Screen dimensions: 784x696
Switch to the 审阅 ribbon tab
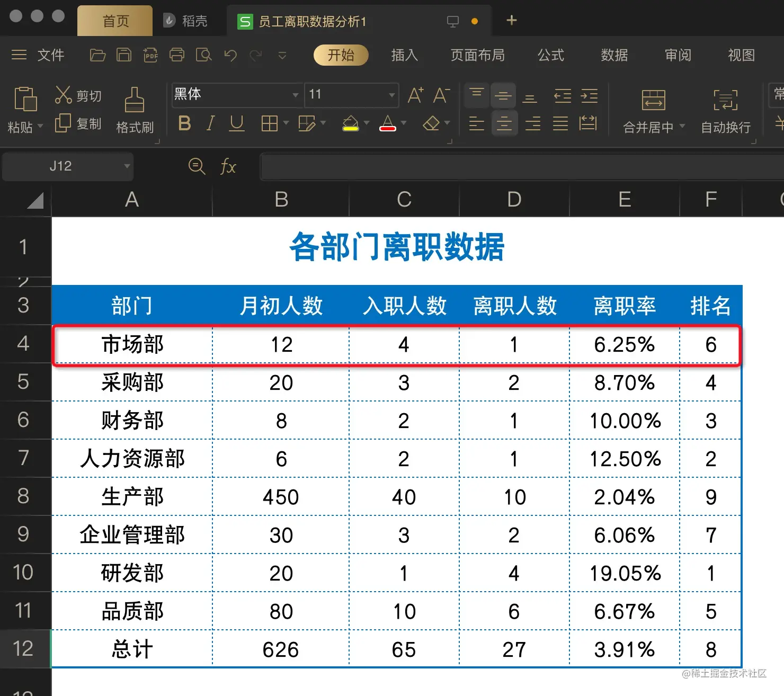point(678,55)
